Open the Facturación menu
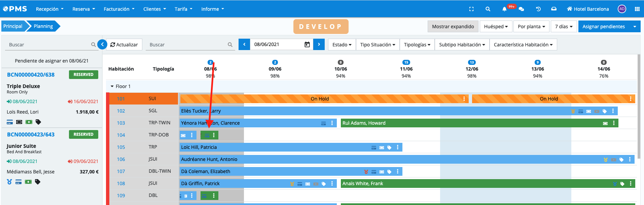This screenshot has width=644, height=205. (119, 9)
